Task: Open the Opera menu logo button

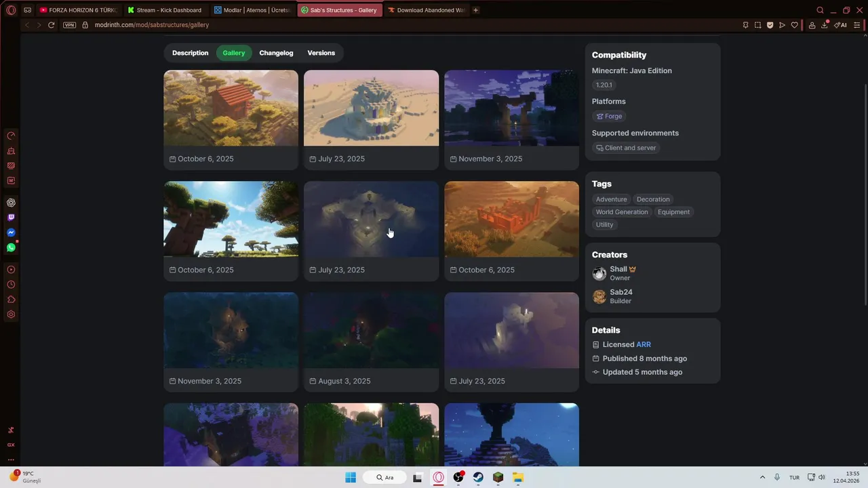Action: (11, 10)
